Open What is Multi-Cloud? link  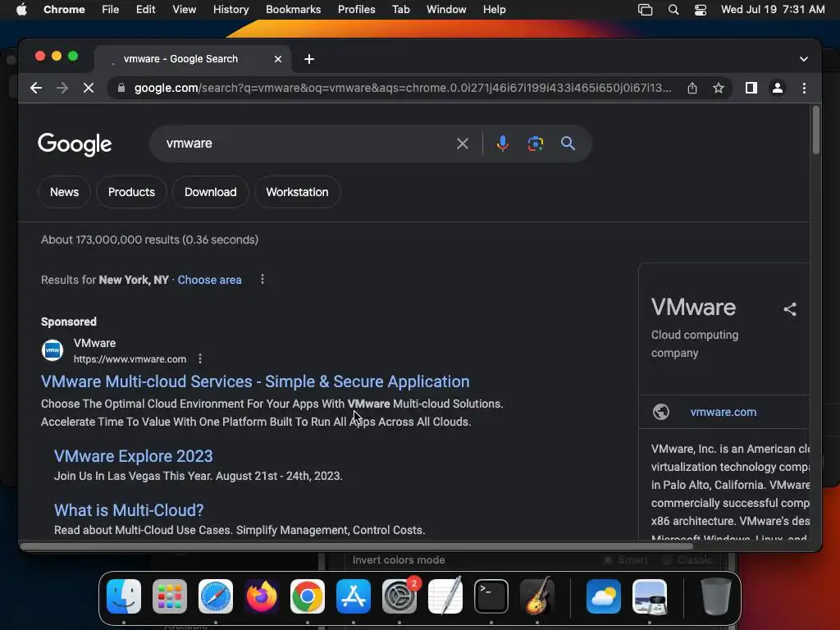click(129, 510)
